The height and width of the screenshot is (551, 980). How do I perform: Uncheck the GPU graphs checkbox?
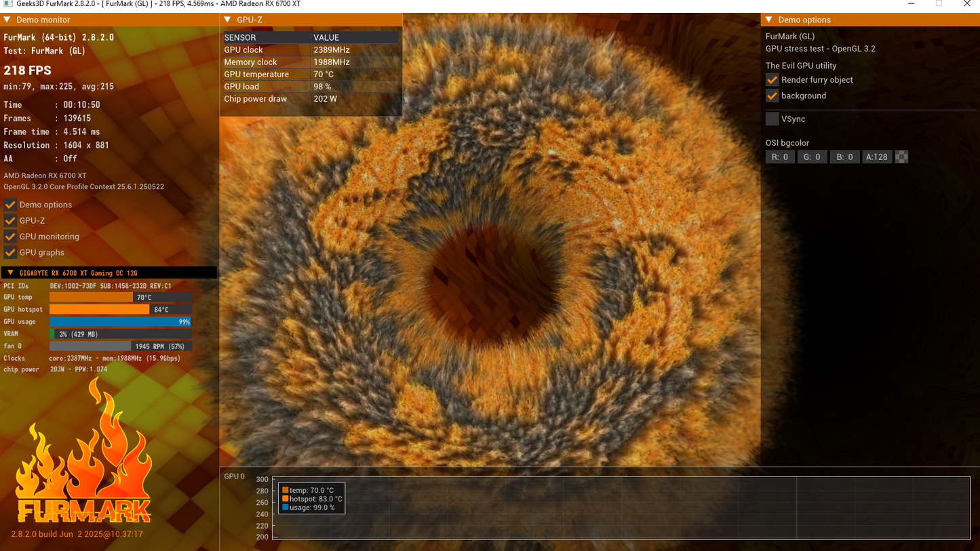[x=10, y=252]
